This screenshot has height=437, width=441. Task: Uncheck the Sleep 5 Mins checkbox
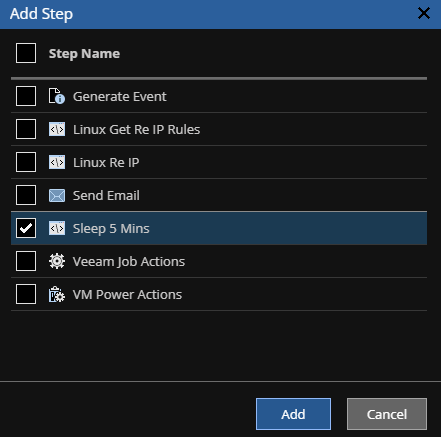tap(26, 228)
